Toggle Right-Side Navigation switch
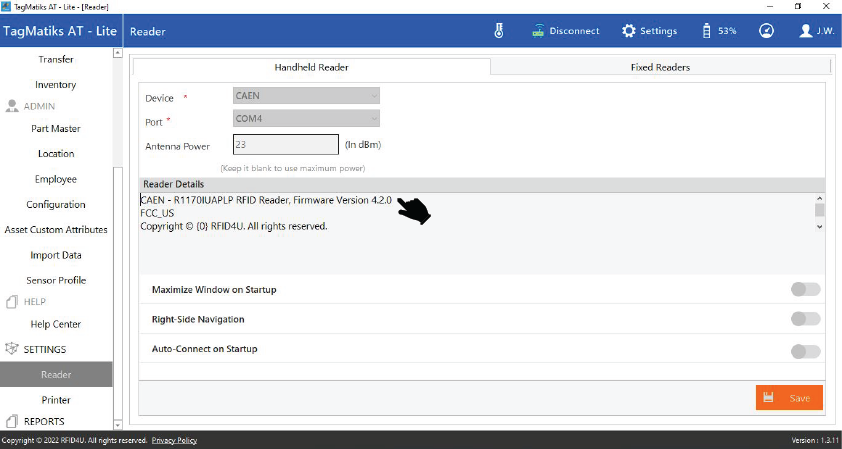Viewport: 842px width, 449px height. tap(805, 319)
